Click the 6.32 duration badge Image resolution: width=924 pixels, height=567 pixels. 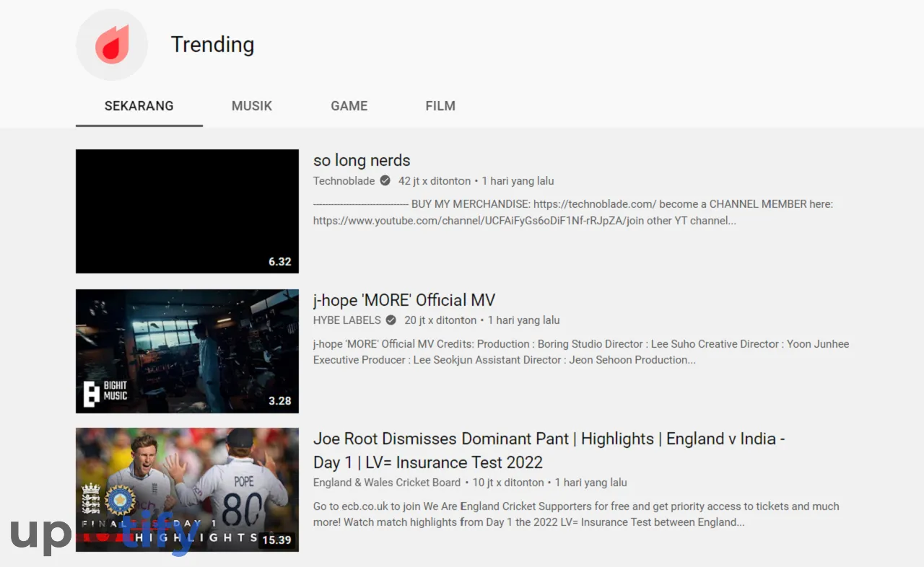click(280, 262)
